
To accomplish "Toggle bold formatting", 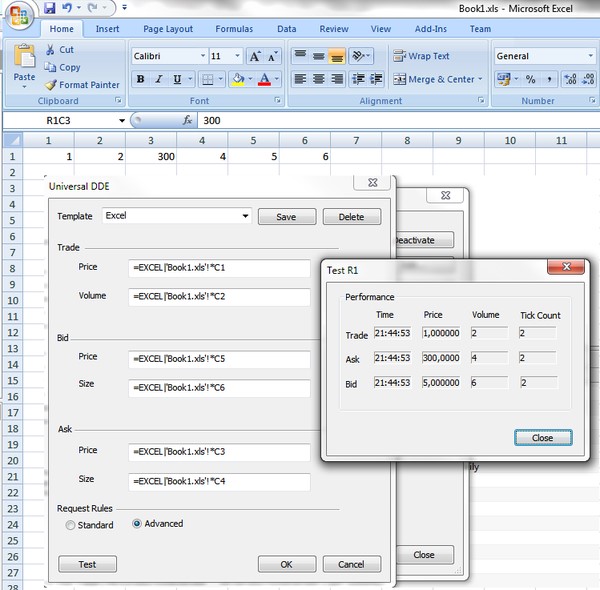I will pyautogui.click(x=140, y=79).
